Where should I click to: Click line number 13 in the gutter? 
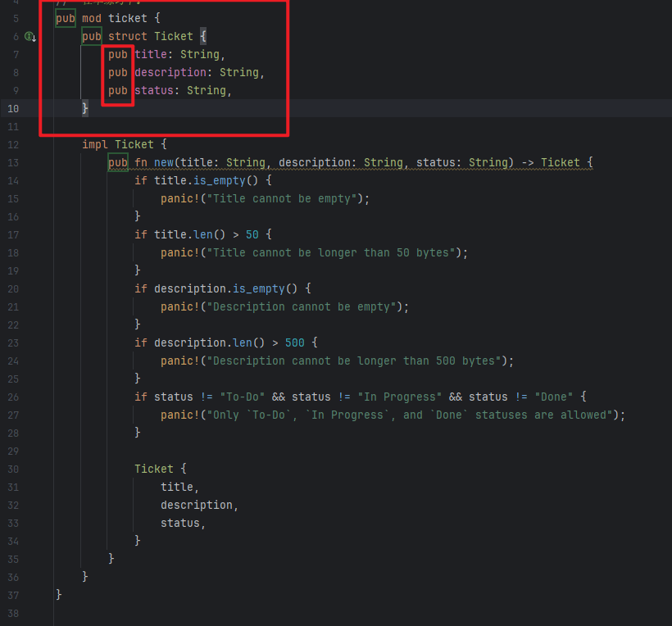[14, 163]
